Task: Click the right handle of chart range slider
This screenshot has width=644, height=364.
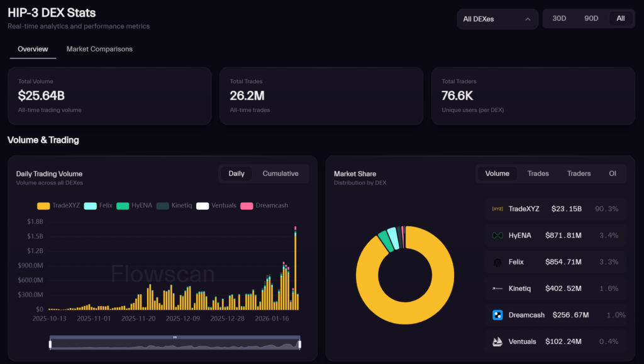Action: (300, 344)
